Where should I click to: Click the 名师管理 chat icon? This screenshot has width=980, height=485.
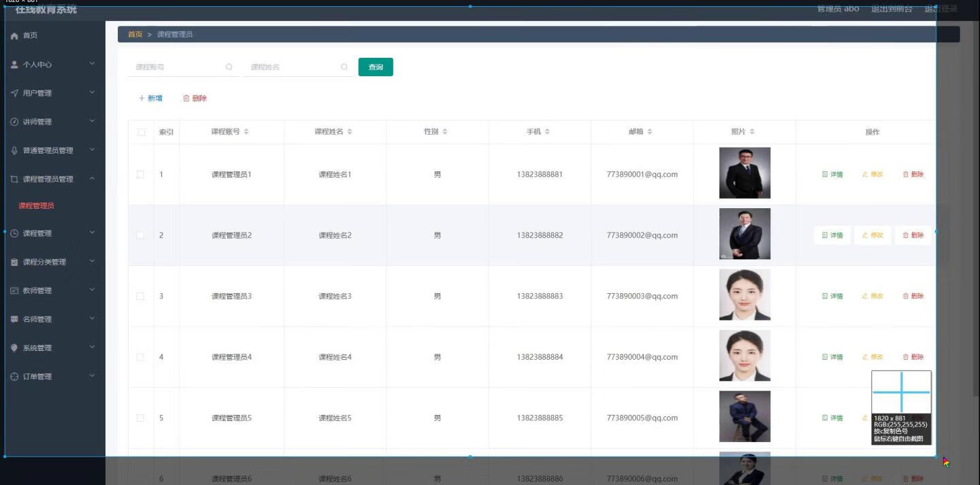click(14, 319)
